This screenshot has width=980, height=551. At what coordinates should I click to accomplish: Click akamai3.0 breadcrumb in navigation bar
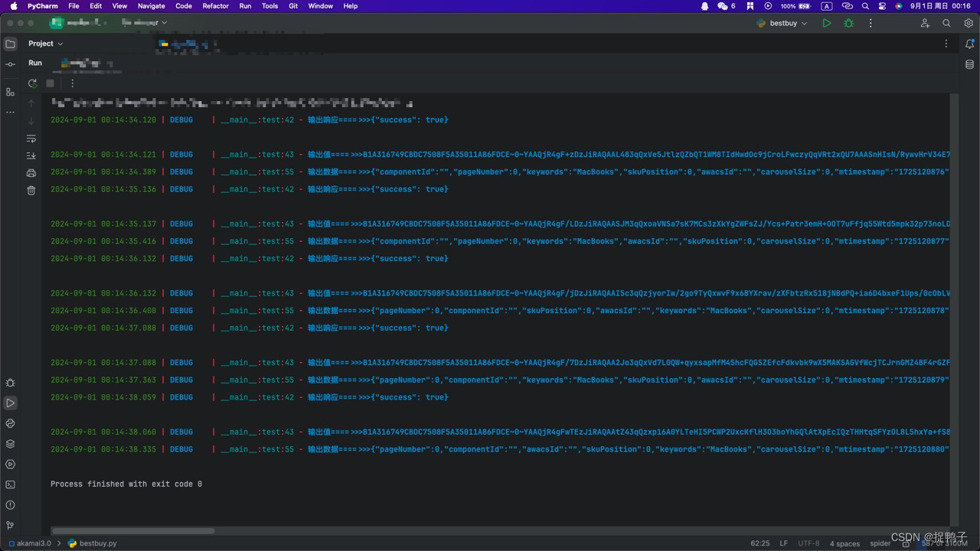(x=30, y=543)
